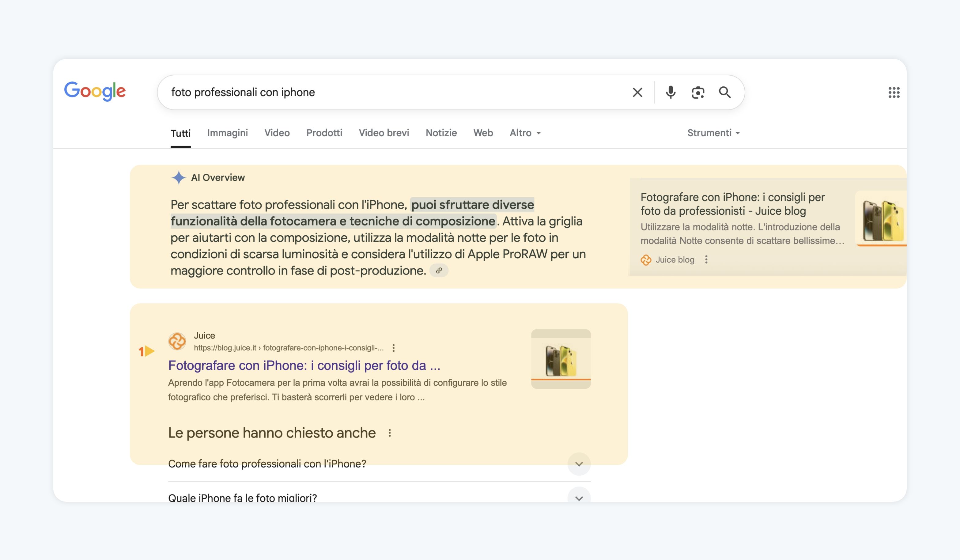This screenshot has width=960, height=560.
Task: Open the Prodotti tab
Action: click(324, 133)
